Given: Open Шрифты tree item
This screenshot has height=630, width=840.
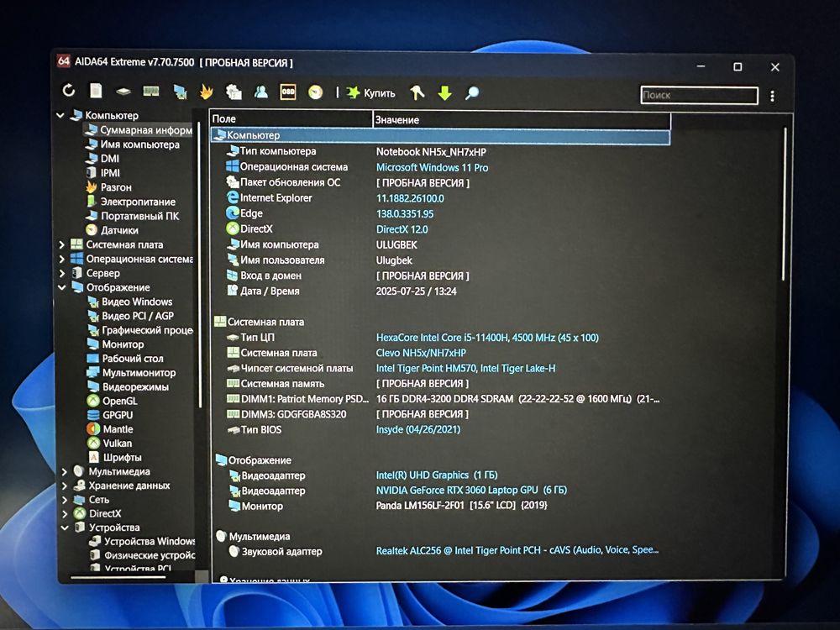Looking at the screenshot, I should 114,457.
